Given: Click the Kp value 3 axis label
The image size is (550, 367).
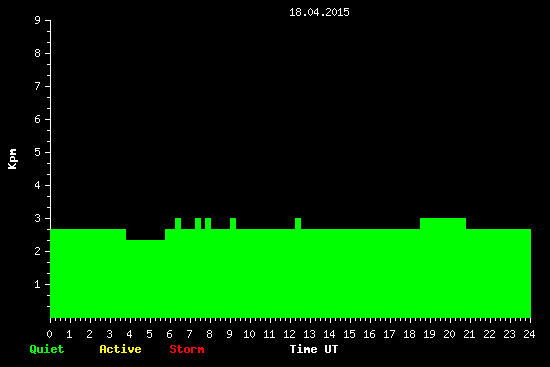Looking at the screenshot, I should 38,218.
